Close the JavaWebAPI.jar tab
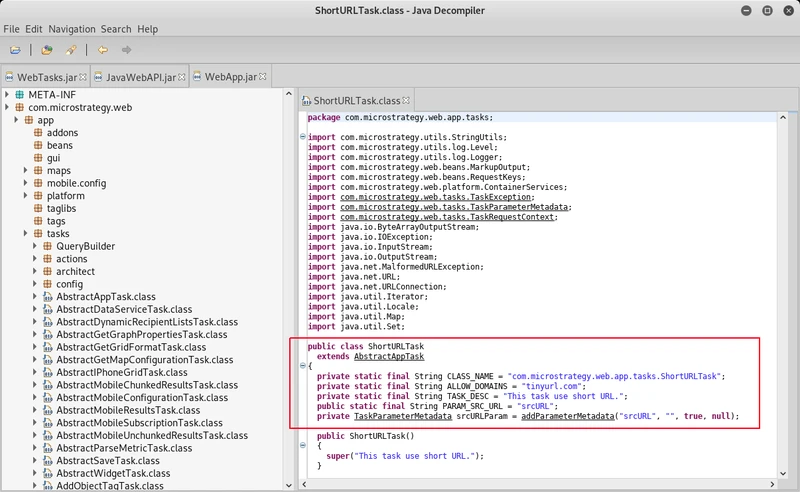 [181, 77]
